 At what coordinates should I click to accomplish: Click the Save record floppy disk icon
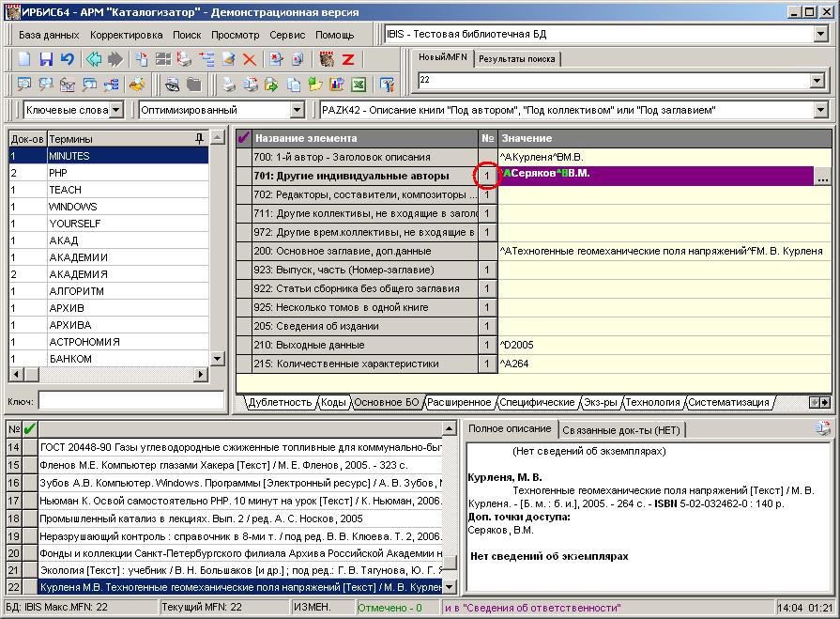pos(46,59)
